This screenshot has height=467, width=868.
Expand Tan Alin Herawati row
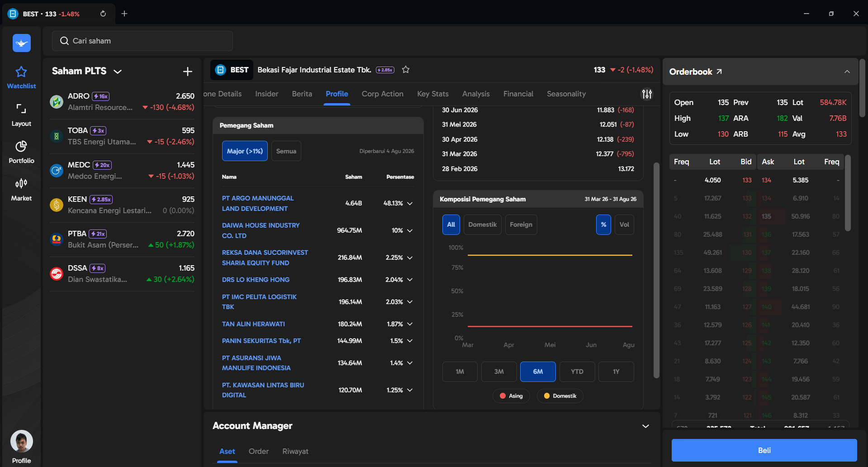pos(410,324)
